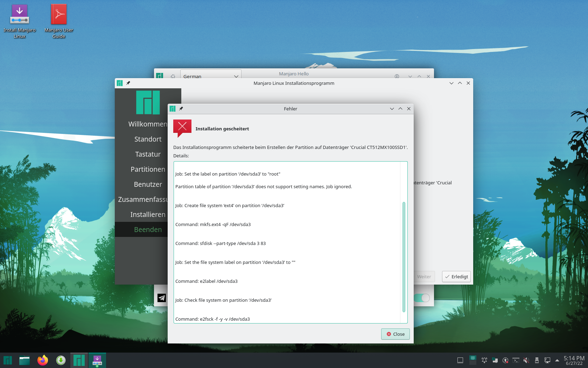Click the 'Details:' label

(x=181, y=156)
